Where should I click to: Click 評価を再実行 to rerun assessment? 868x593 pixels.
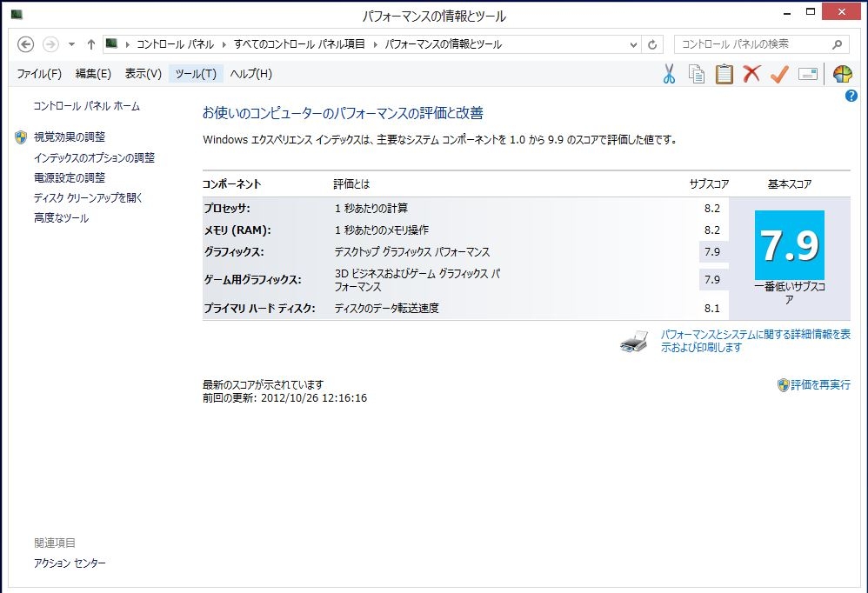(x=820, y=385)
